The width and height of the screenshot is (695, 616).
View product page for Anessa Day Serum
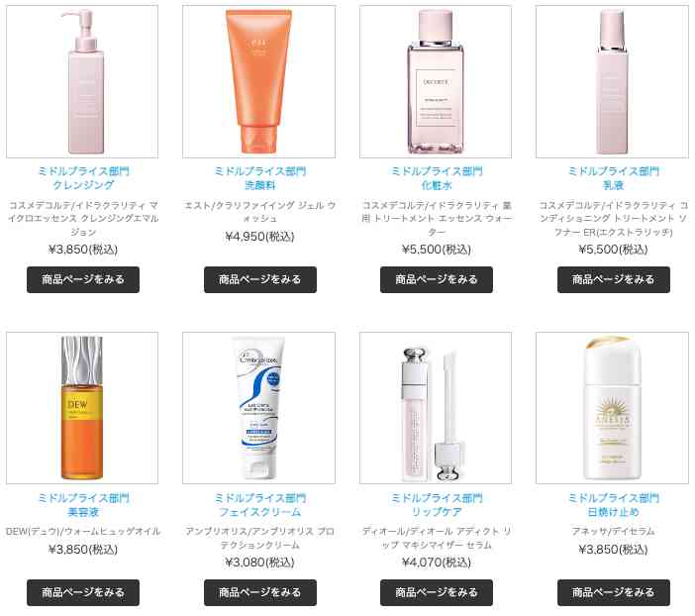point(614,592)
